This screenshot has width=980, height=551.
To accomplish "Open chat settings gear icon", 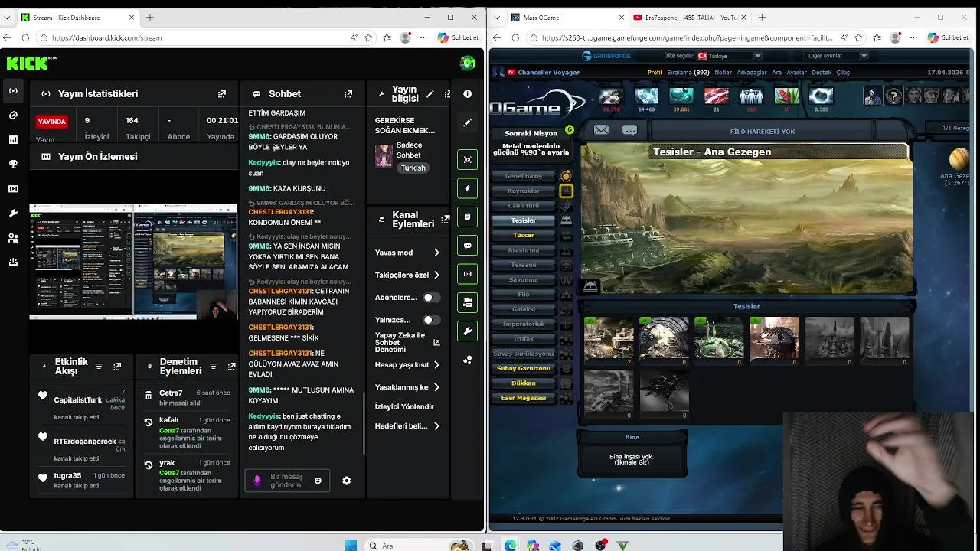I will click(346, 481).
